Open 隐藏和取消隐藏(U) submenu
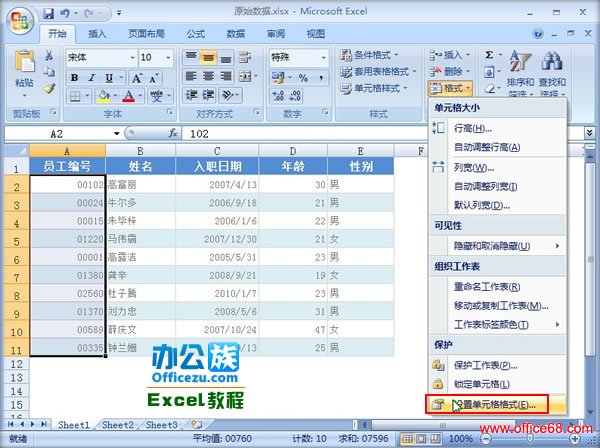The image size is (600, 448). click(497, 246)
